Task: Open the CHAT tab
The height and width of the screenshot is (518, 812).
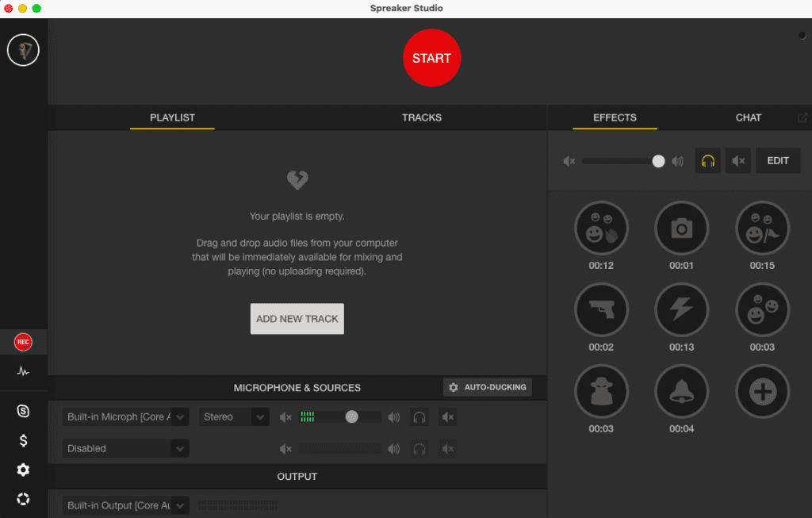Action: pos(748,117)
